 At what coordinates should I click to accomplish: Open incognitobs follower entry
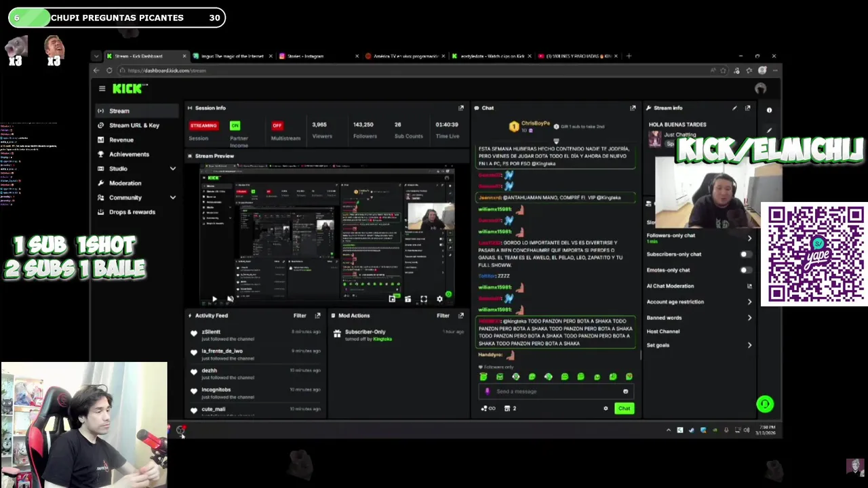(x=258, y=393)
